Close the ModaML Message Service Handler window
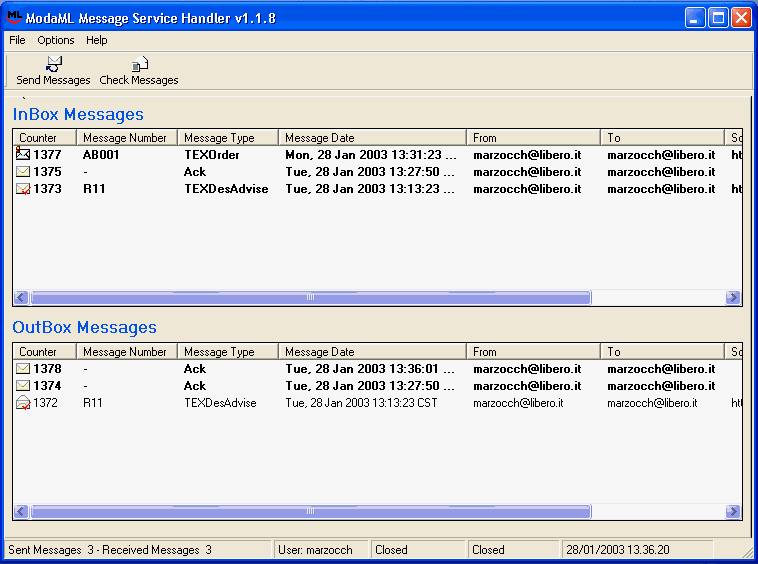The height and width of the screenshot is (564, 758). pyautogui.click(x=742, y=18)
